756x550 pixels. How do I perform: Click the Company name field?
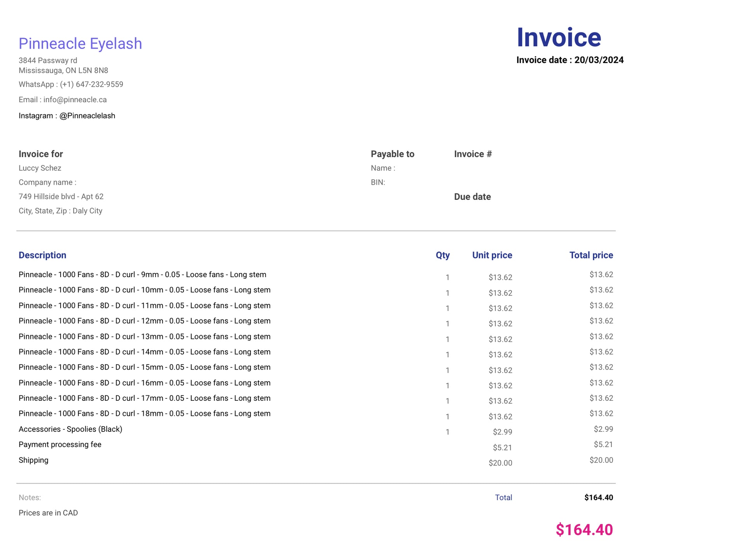pos(47,182)
